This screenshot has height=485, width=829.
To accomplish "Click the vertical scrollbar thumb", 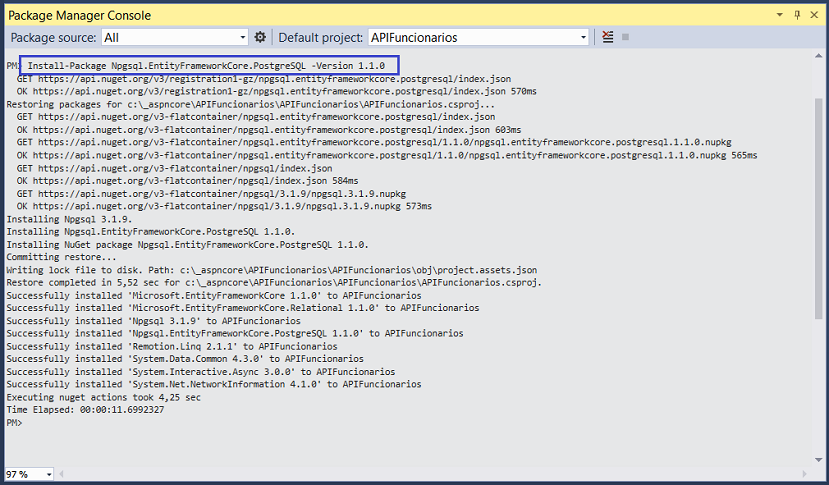I will click(818, 208).
